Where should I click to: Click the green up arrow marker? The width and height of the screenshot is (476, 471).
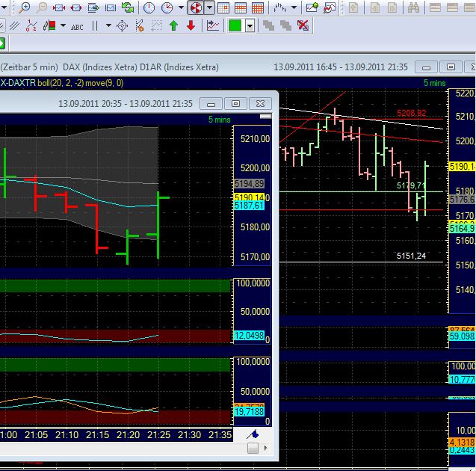[173, 26]
